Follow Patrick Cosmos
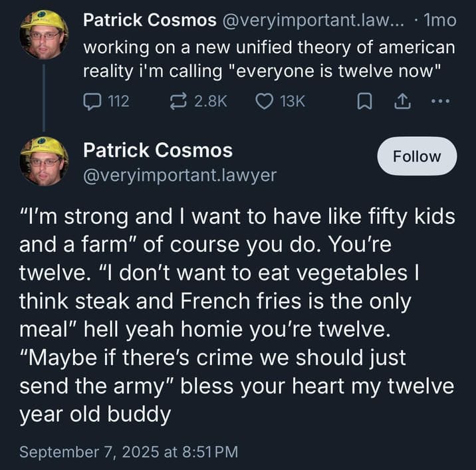 (417, 157)
